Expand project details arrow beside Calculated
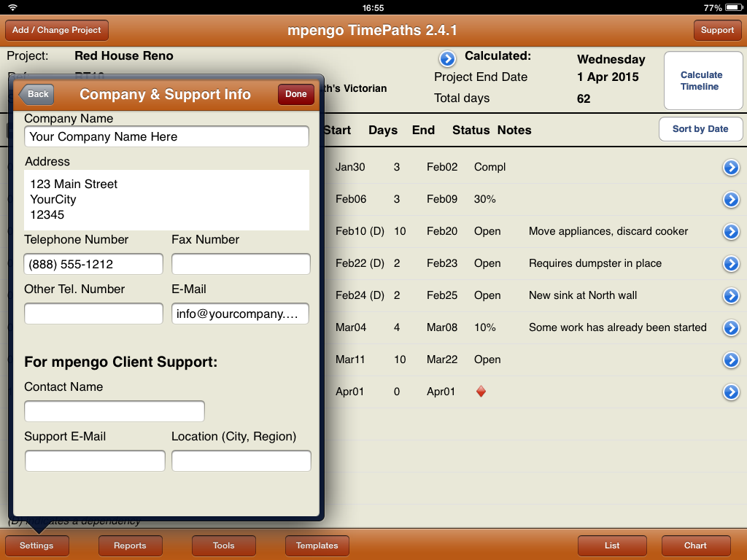 pos(447,59)
